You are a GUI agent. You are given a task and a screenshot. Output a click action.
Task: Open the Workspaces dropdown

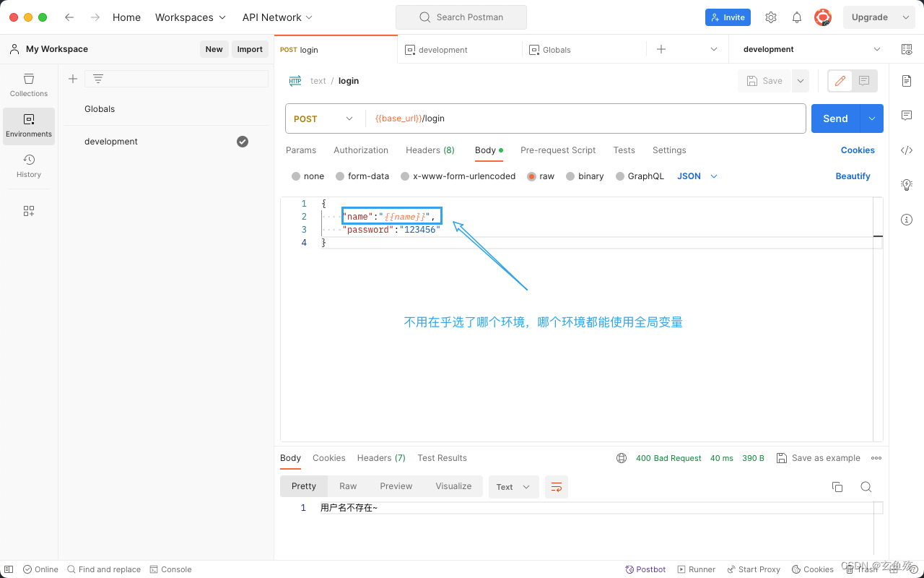(x=191, y=17)
